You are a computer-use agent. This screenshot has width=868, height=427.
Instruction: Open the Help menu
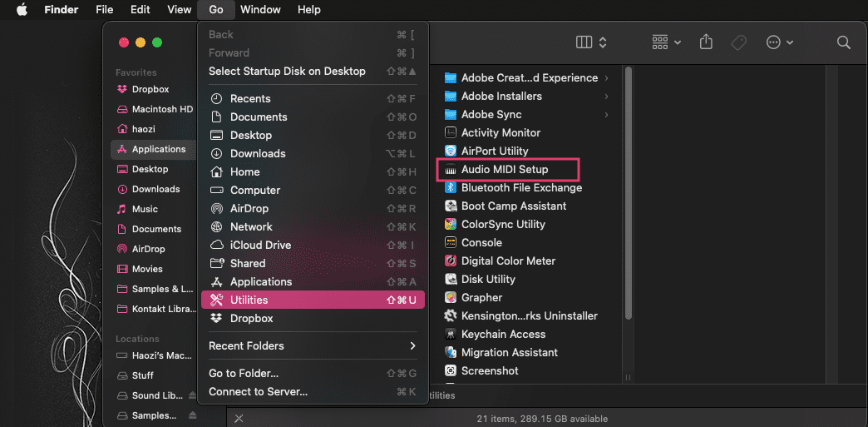coord(309,9)
